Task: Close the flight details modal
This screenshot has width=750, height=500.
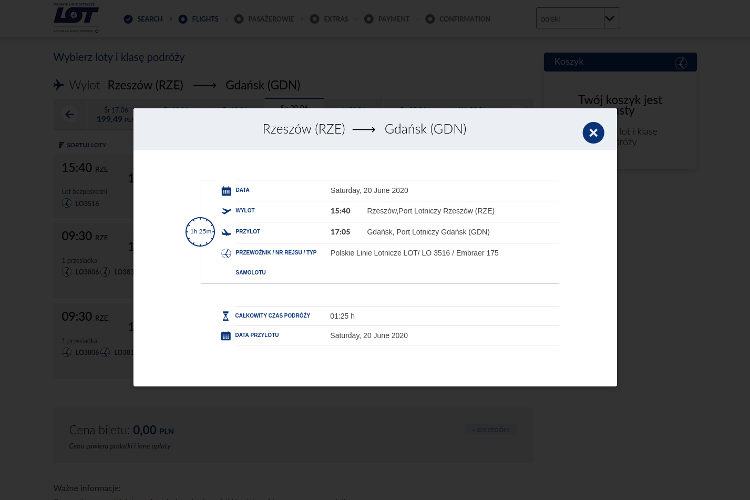Action: pos(593,133)
